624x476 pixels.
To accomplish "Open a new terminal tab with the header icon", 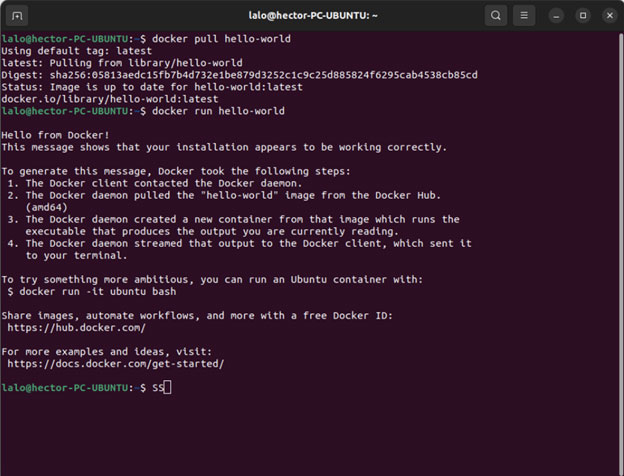I will click(17, 16).
